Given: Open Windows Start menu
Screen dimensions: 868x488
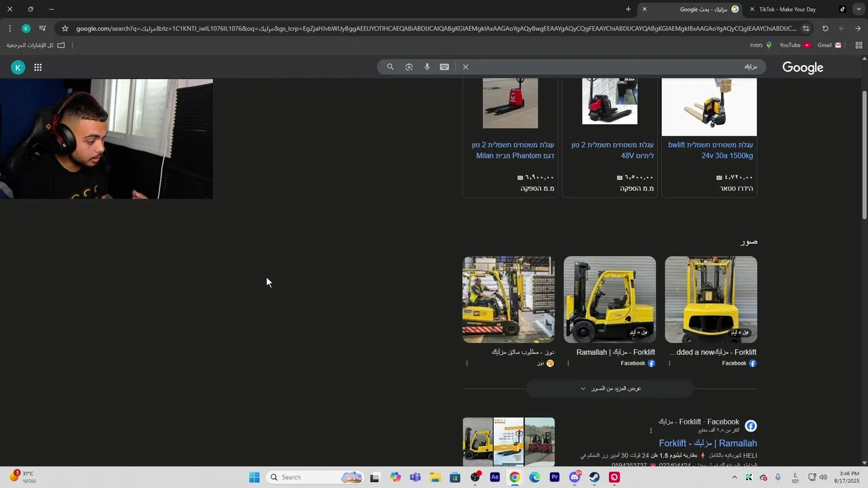Looking at the screenshot, I should click(x=254, y=477).
